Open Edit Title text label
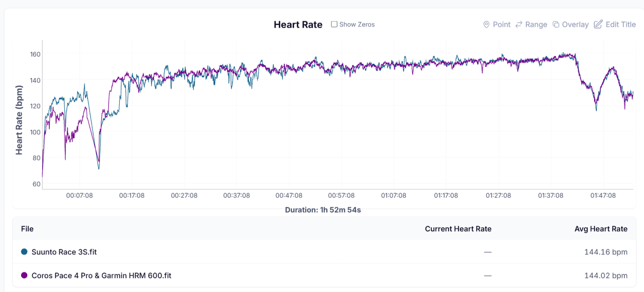 click(621, 24)
